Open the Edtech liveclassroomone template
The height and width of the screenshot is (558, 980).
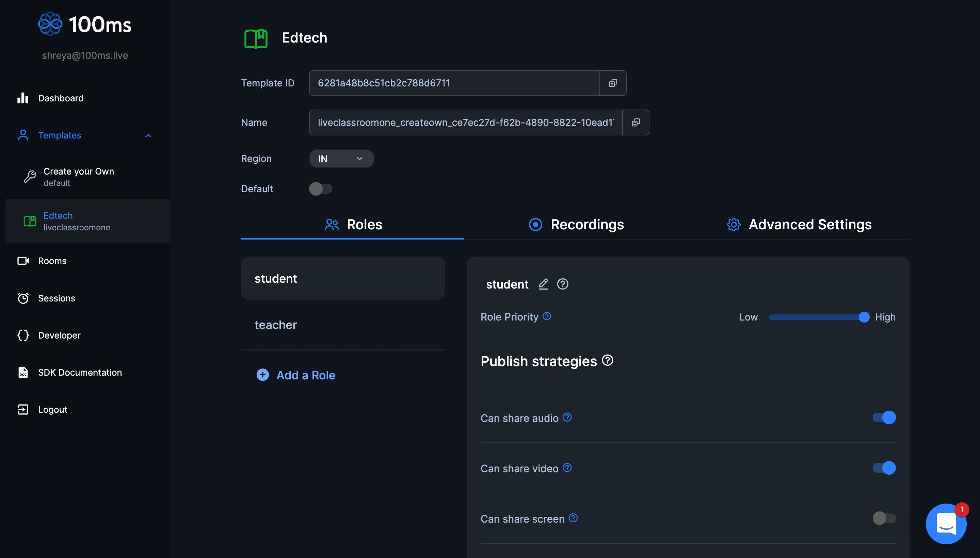(87, 221)
